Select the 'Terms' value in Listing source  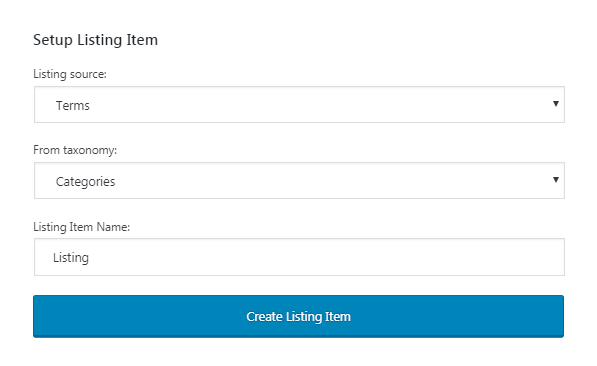point(73,105)
